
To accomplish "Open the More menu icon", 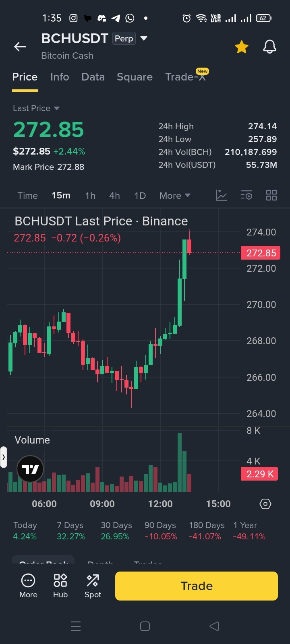I will [28, 586].
